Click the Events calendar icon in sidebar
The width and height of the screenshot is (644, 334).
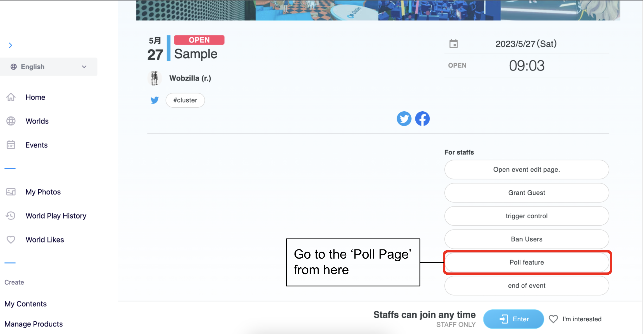click(x=11, y=145)
